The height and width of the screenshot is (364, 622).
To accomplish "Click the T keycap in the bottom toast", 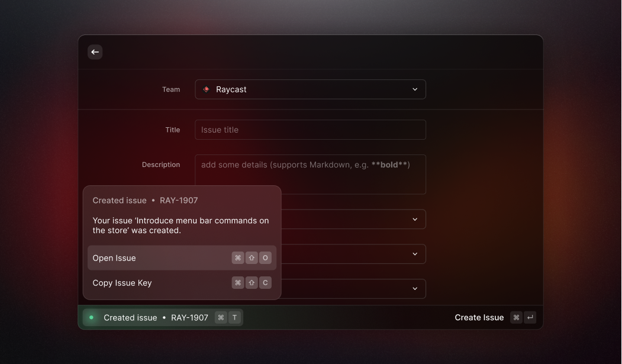I will pos(234,318).
